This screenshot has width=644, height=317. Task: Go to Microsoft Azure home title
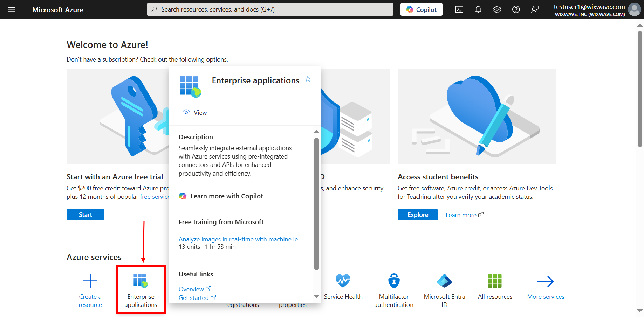[58, 10]
